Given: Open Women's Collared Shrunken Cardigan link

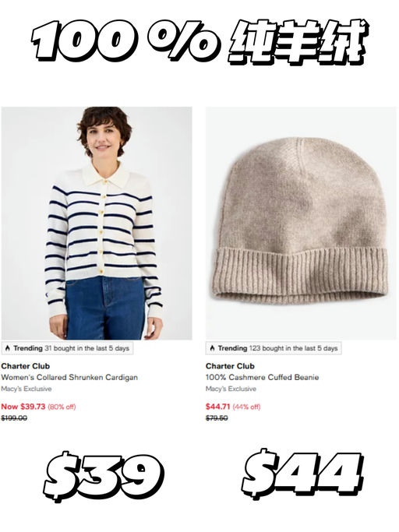Looking at the screenshot, I should 69,377.
